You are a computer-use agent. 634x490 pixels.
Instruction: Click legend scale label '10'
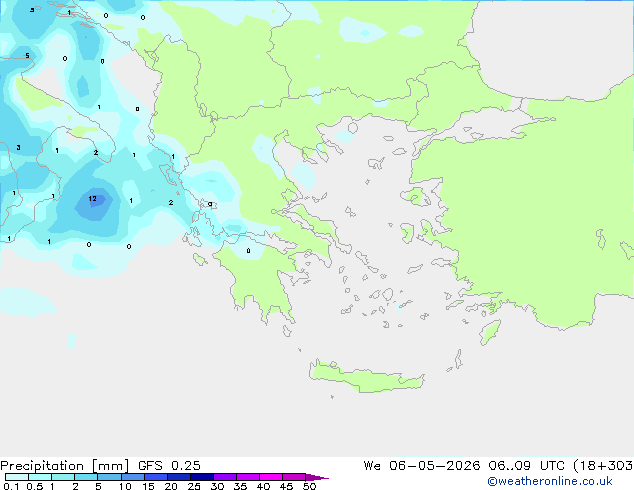[x=125, y=486]
